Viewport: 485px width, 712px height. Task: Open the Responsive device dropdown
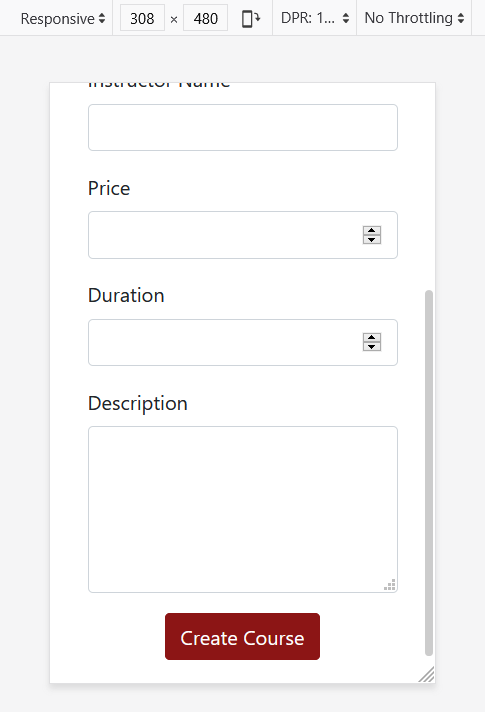pyautogui.click(x=63, y=19)
